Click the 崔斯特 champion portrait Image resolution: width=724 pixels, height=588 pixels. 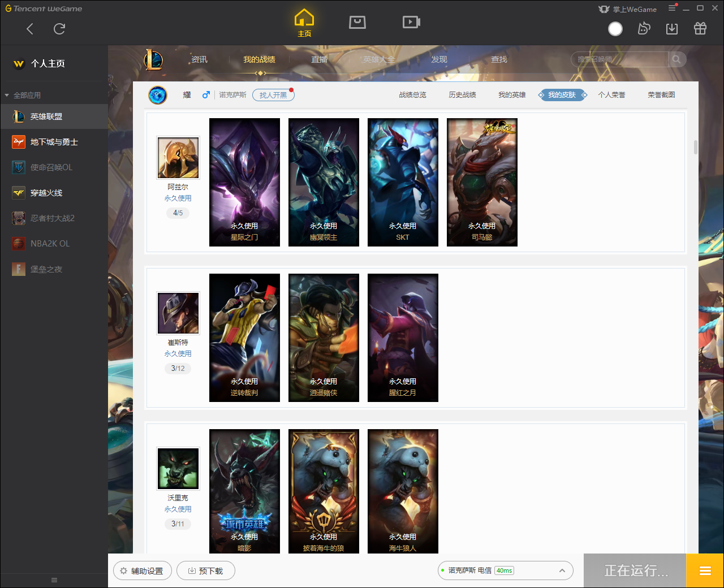(x=178, y=313)
